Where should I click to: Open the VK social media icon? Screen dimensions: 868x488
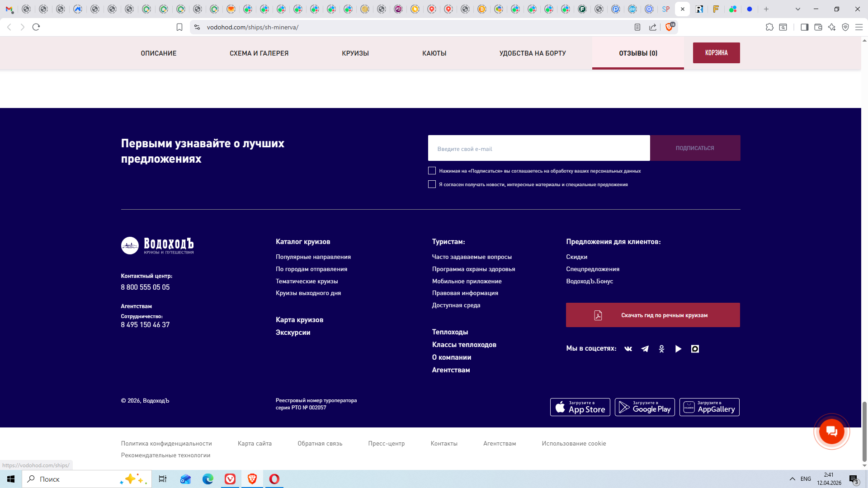(628, 349)
